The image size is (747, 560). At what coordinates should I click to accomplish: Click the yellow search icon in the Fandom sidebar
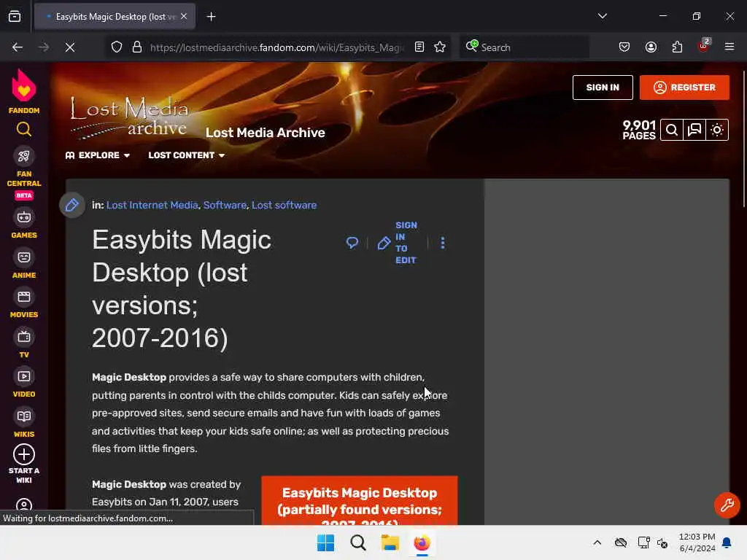pos(24,129)
